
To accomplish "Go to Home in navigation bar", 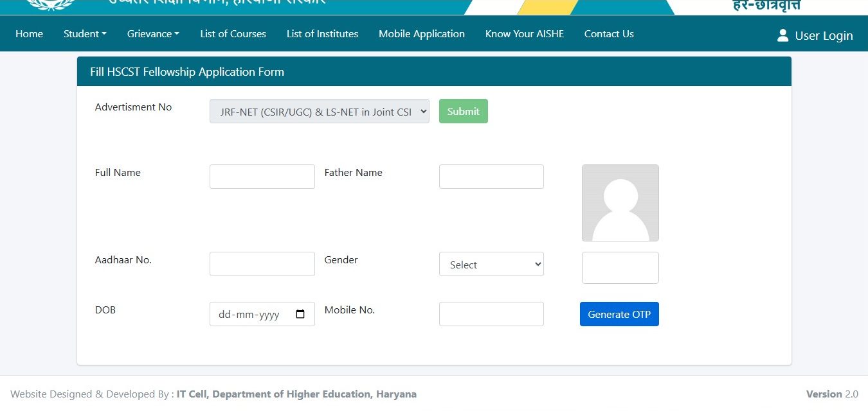I will click(29, 34).
